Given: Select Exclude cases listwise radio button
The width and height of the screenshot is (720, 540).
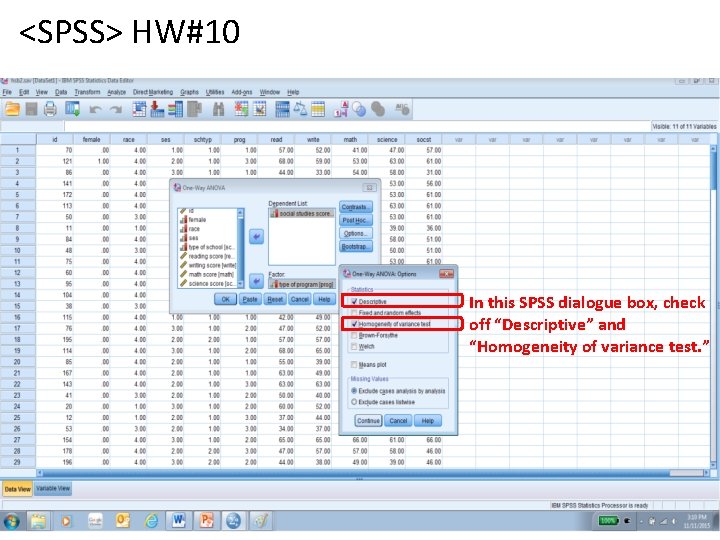Looking at the screenshot, I should point(354,402).
